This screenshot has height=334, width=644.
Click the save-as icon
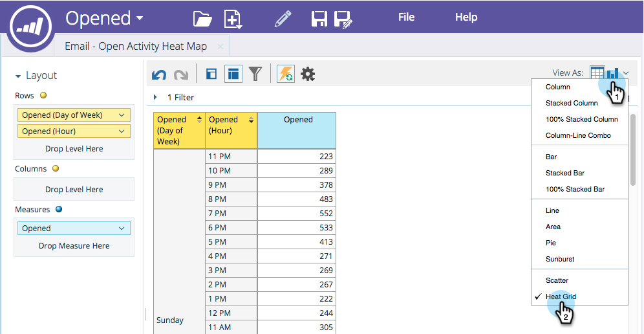pyautogui.click(x=343, y=19)
